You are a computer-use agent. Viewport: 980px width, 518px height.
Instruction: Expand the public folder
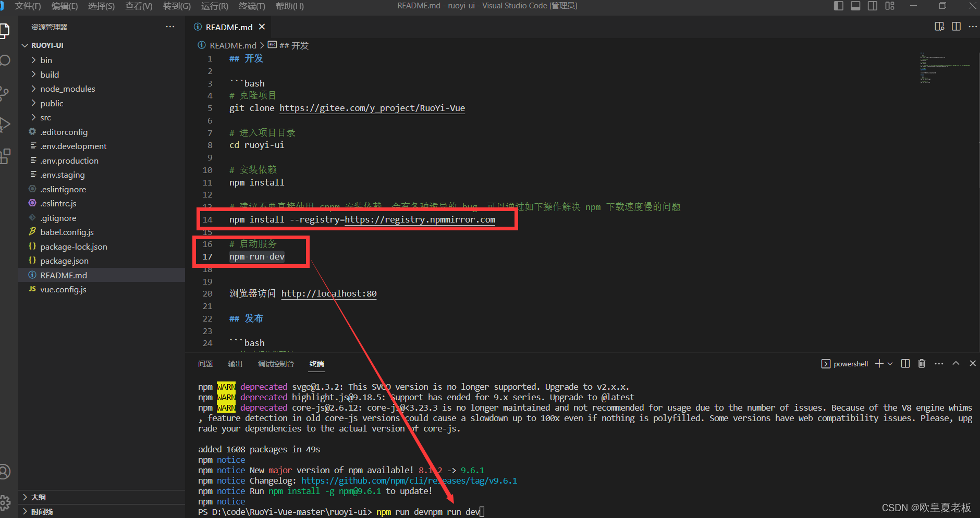click(x=102, y=103)
